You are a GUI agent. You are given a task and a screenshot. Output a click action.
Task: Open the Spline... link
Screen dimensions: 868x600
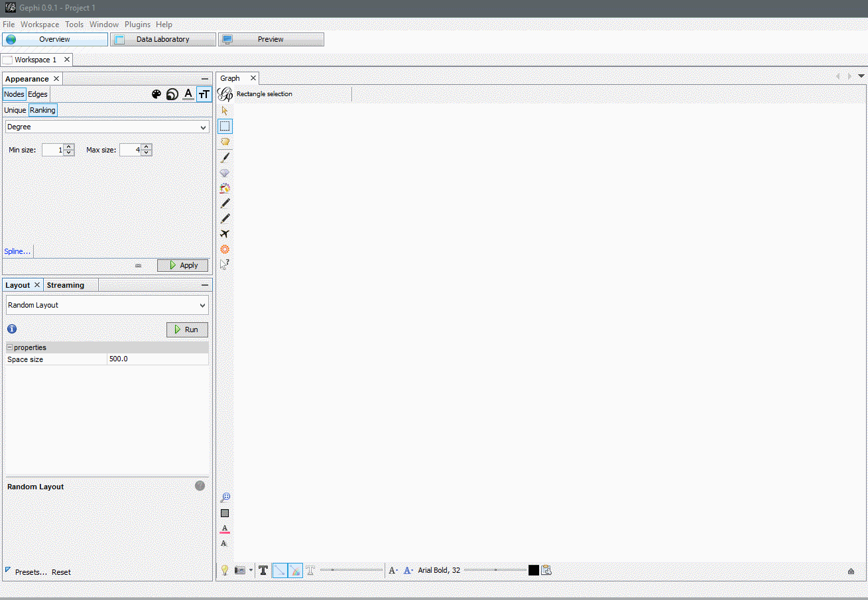tap(17, 251)
